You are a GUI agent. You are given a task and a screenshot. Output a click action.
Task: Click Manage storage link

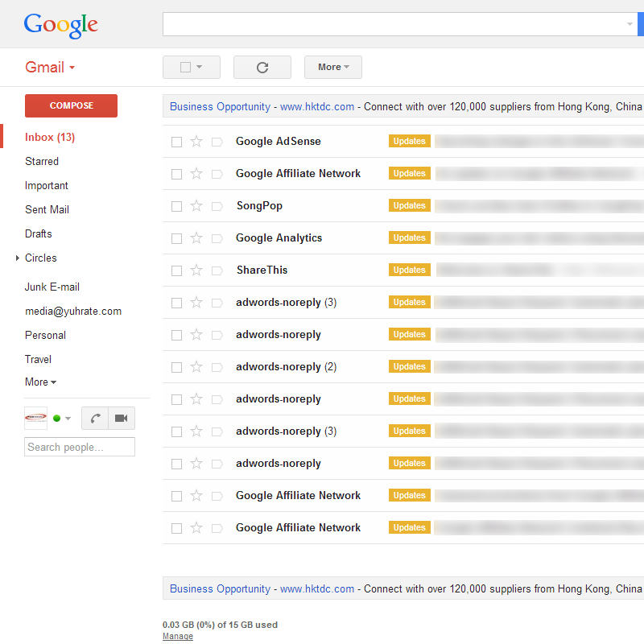coord(178,636)
